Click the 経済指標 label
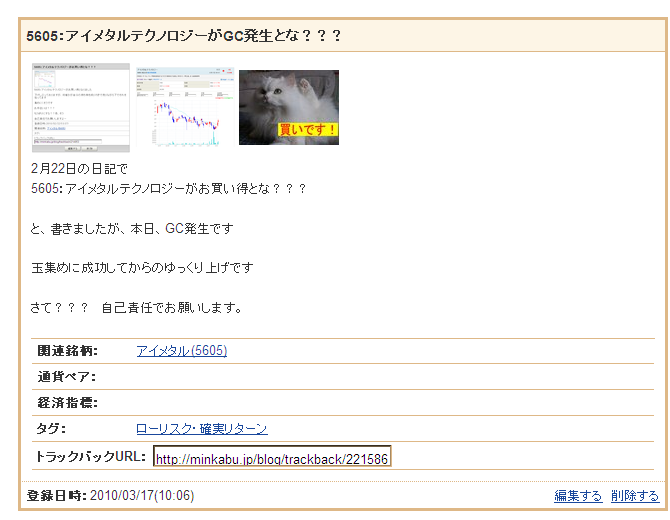The image size is (670, 520). 68,402
